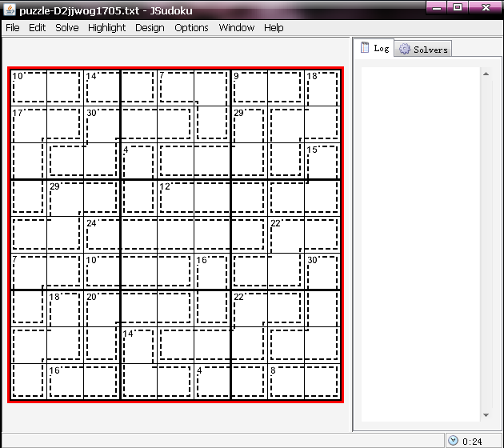Minimize the JSudoku window
This screenshot has height=448, width=504.
436,8
